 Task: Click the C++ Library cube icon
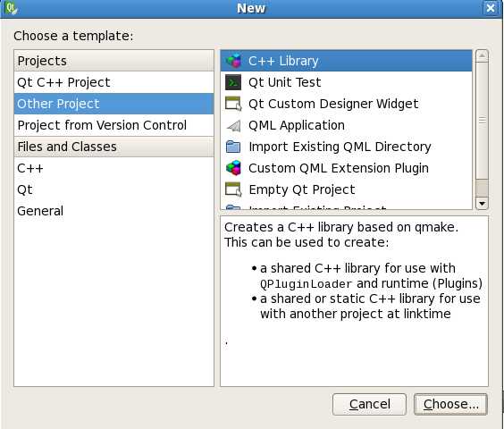pos(233,61)
